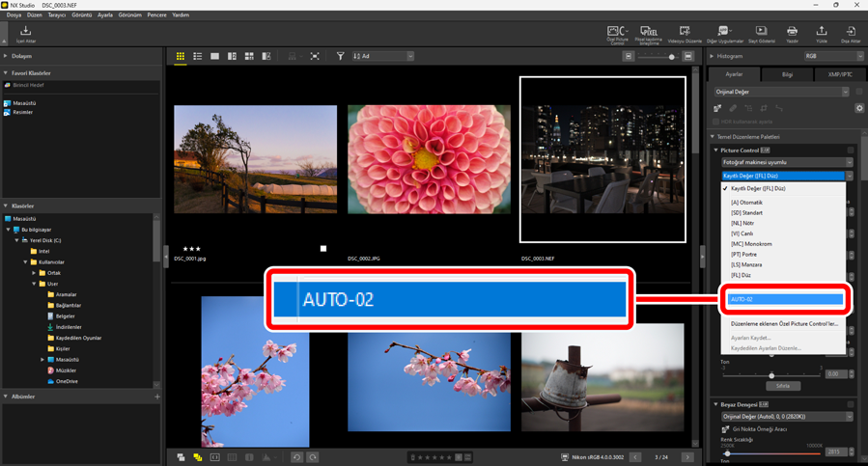This screenshot has height=466, width=868.
Task: Click the filter funnel icon
Action: 340,57
